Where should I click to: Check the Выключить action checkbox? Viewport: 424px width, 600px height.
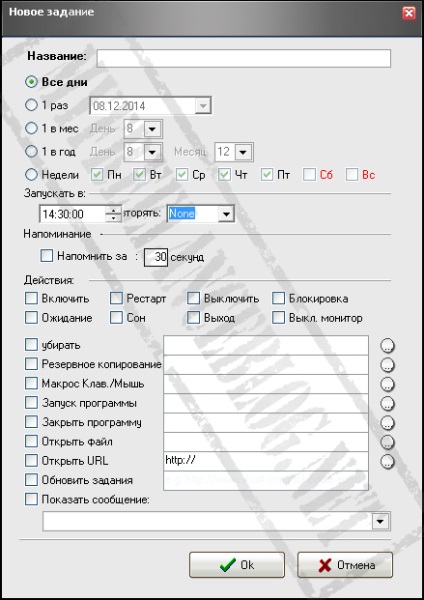pyautogui.click(x=193, y=298)
